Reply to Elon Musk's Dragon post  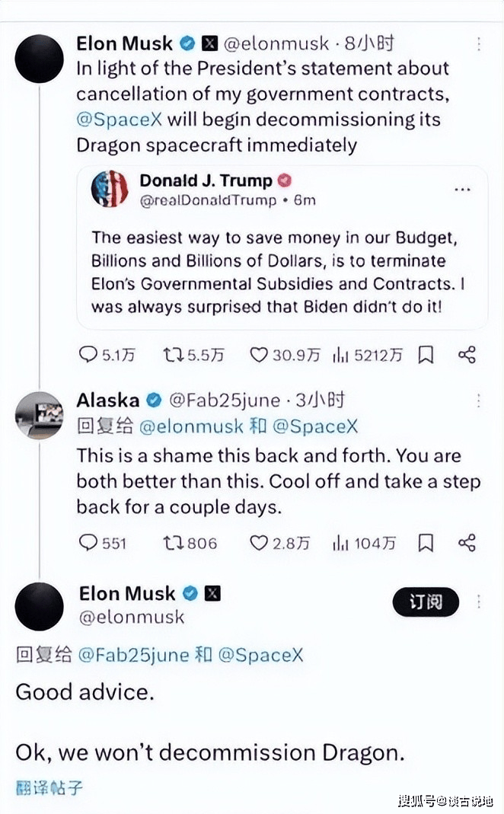[x=89, y=354]
